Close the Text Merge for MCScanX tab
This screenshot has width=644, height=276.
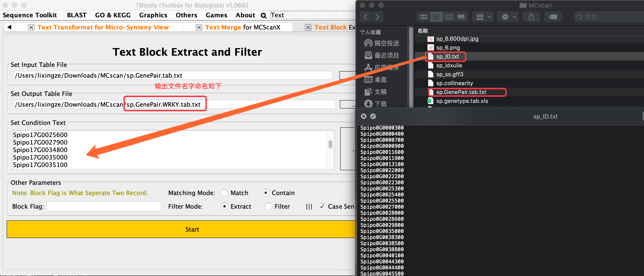click(x=199, y=27)
